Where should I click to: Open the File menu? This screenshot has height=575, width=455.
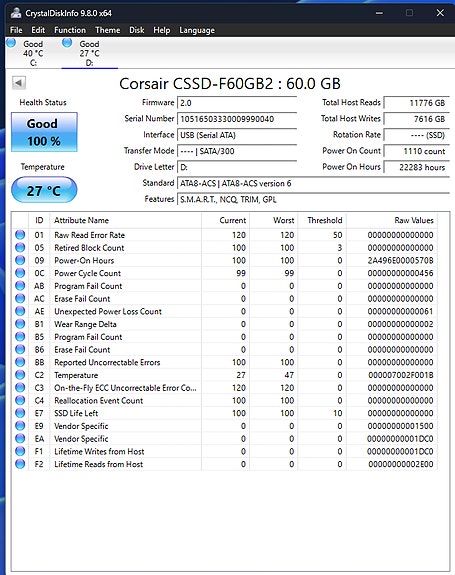[16, 30]
